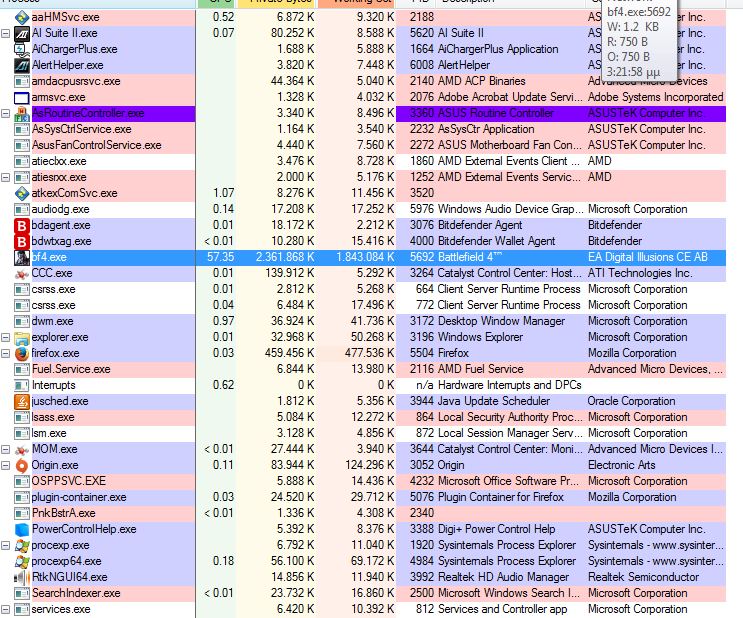743x618 pixels.
Task: Click bf4.exe private bytes 2.361.868 K
Action: [285, 257]
